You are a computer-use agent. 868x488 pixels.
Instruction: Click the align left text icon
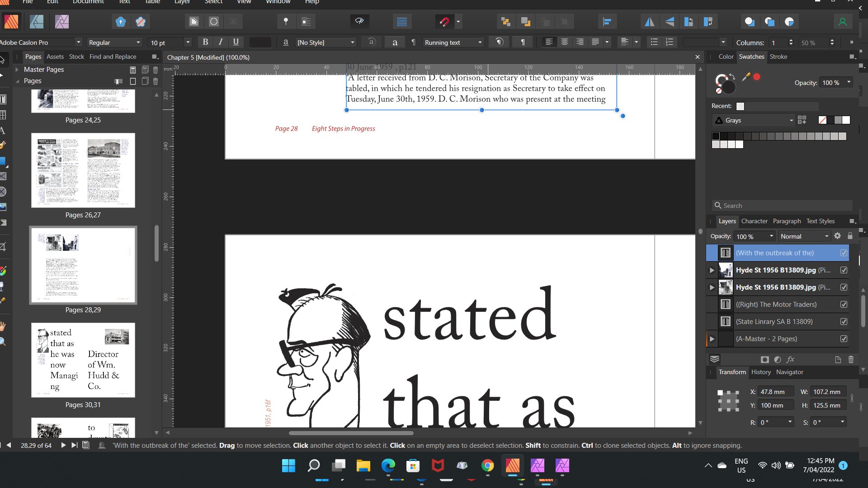pyautogui.click(x=549, y=42)
